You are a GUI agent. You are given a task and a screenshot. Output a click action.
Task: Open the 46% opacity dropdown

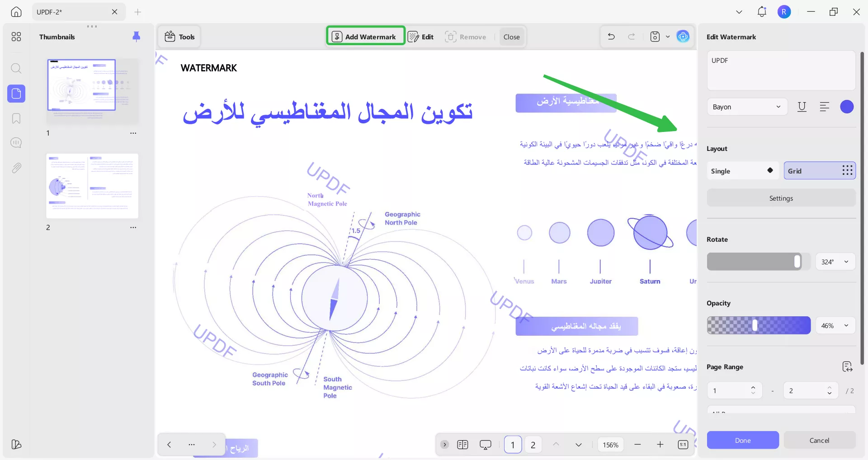(x=835, y=326)
